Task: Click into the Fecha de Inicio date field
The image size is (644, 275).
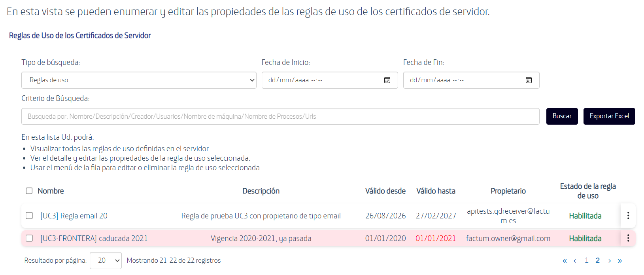Action: click(330, 80)
